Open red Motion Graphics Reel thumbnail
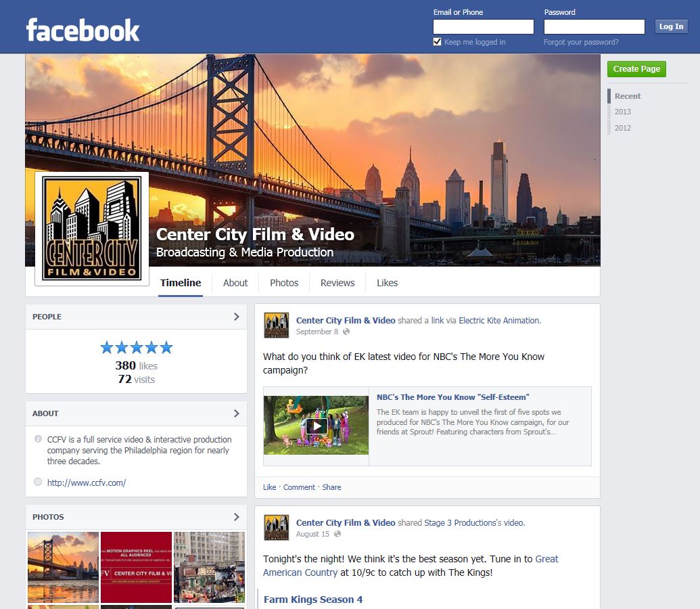This screenshot has height=609, width=700. tap(136, 568)
